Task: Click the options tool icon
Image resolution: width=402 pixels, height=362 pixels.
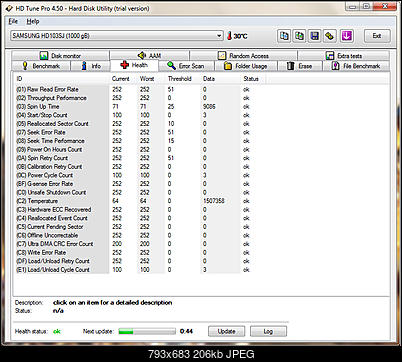Action: 330,36
